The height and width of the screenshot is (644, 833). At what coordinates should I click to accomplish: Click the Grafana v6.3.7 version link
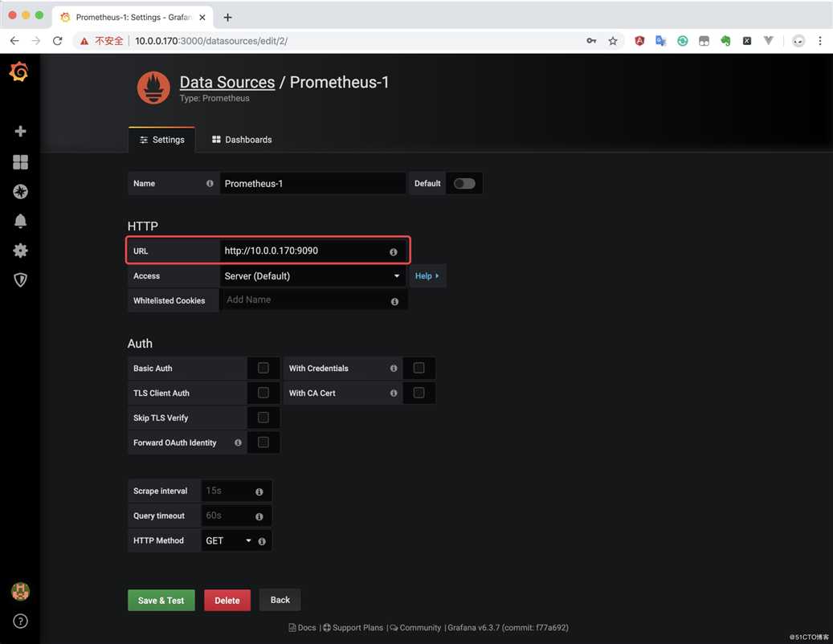pos(508,628)
